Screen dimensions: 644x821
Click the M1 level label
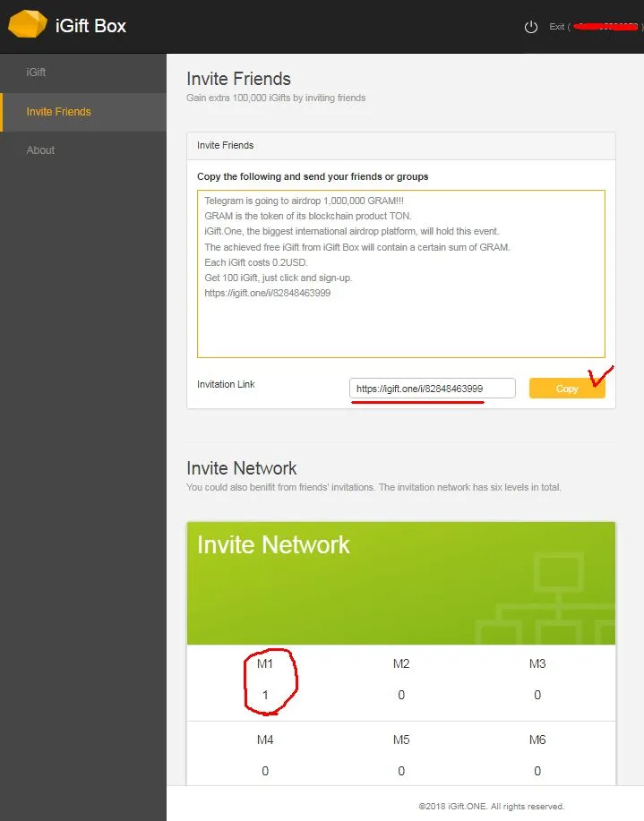265,664
